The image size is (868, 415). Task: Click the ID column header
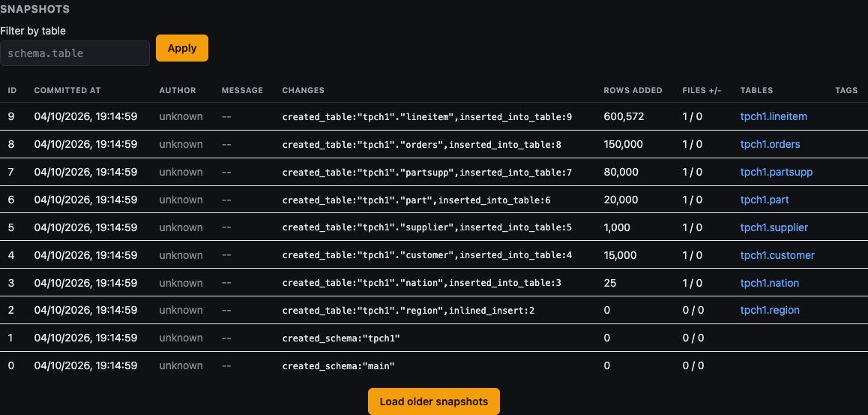(12, 90)
